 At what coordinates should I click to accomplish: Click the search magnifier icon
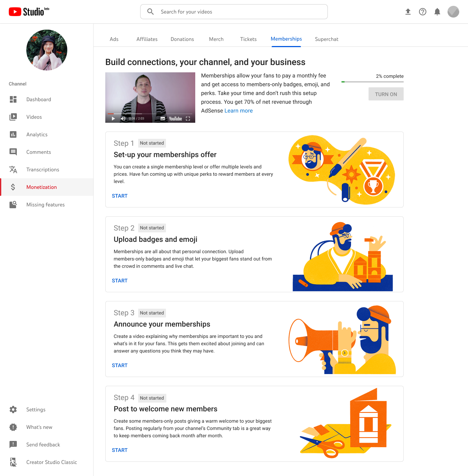coord(150,12)
